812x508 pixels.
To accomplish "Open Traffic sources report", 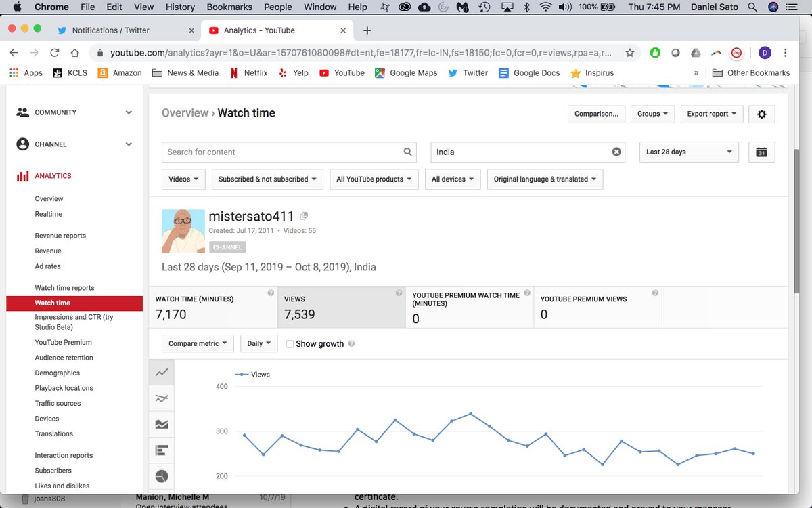I will pos(58,404).
